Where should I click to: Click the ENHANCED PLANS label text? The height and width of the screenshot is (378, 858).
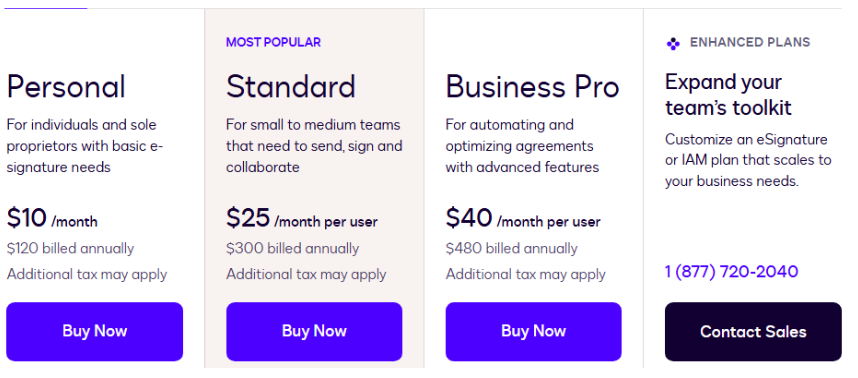click(x=750, y=43)
